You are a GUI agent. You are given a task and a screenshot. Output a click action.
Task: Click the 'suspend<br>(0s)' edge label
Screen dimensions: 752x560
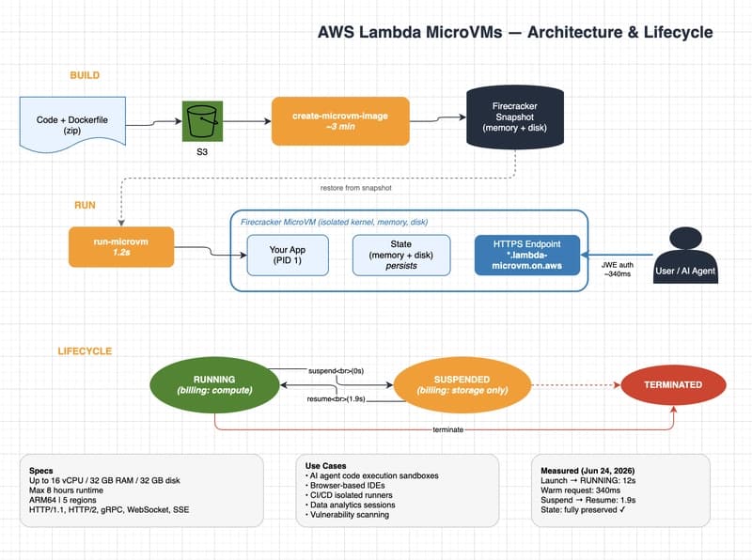(336, 370)
